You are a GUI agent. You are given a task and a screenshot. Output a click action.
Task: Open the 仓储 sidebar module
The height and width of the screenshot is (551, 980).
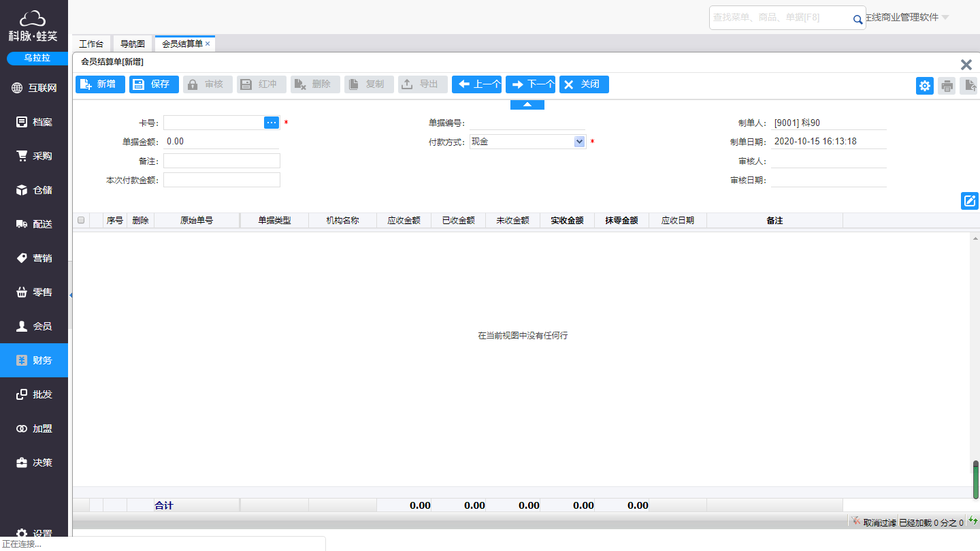click(34, 190)
